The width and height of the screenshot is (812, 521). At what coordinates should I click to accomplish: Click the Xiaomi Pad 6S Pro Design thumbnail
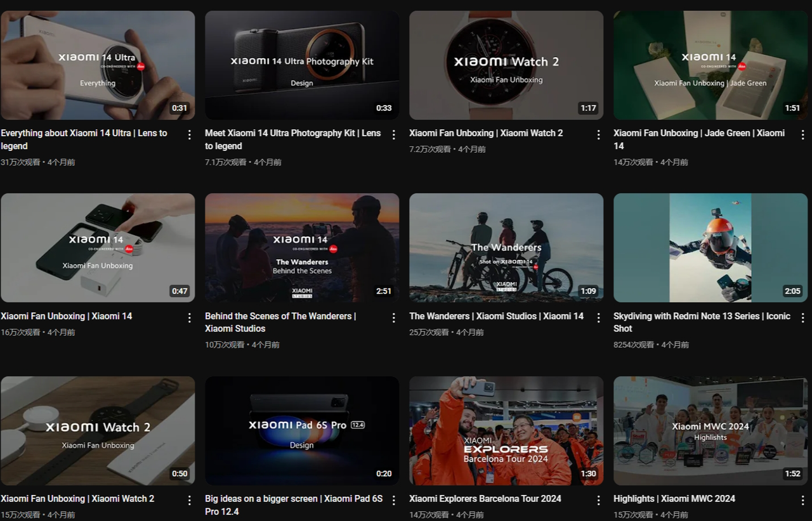(x=302, y=431)
